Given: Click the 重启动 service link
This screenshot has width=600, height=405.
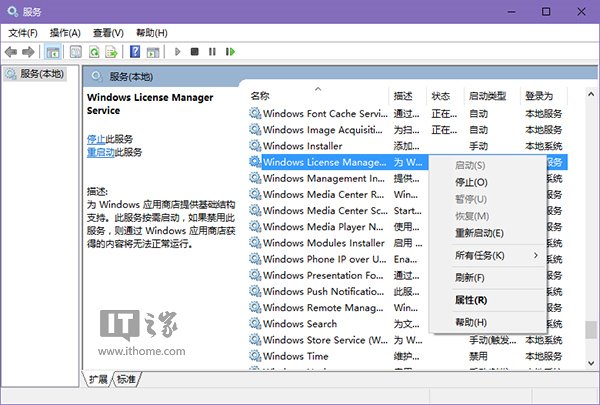Looking at the screenshot, I should pyautogui.click(x=100, y=152).
